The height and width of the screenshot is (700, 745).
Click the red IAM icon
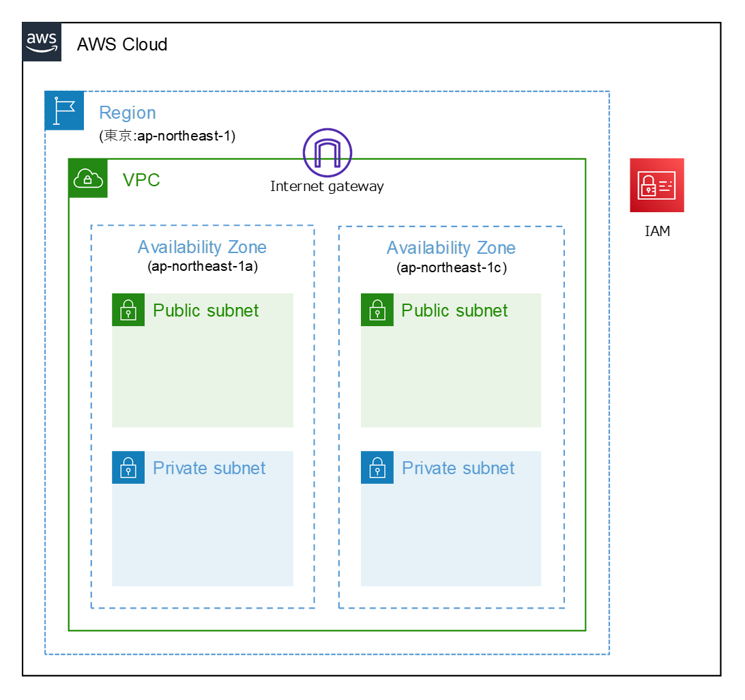[x=656, y=186]
